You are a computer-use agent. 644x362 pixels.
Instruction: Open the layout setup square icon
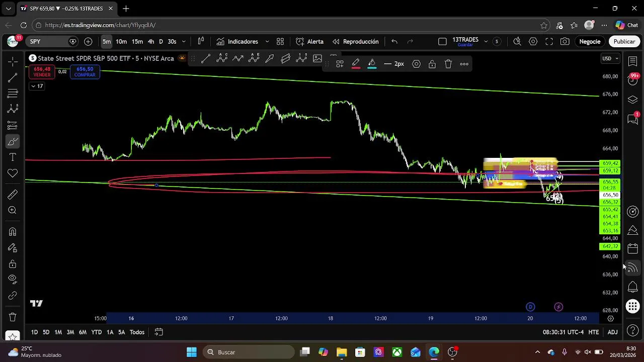click(442, 42)
